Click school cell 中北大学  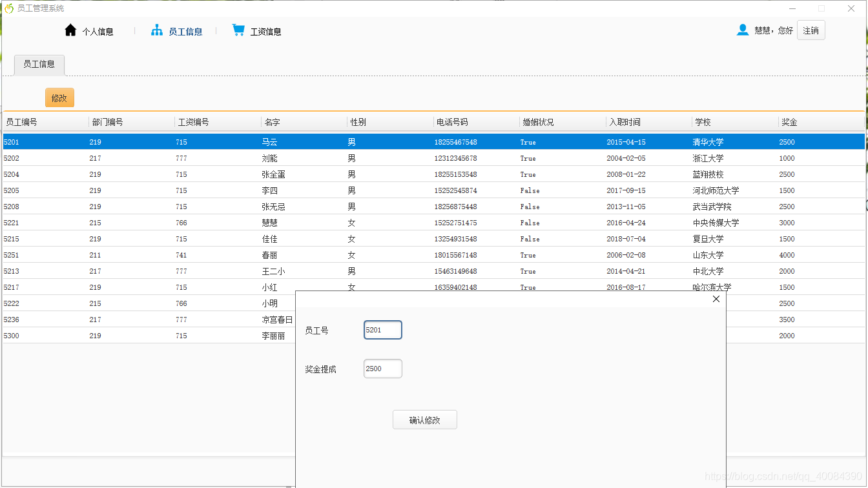click(x=708, y=271)
